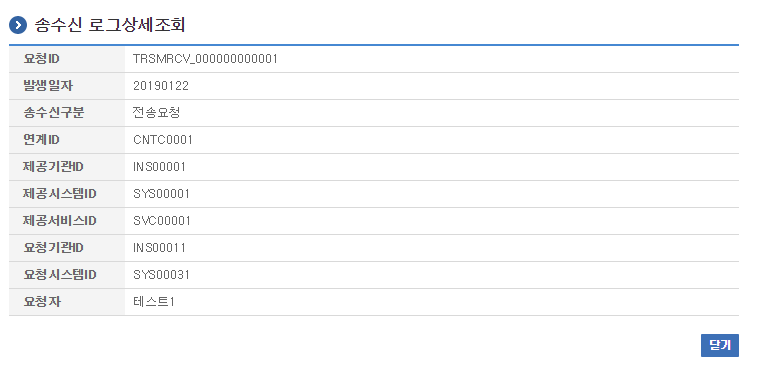This screenshot has width=762, height=369.
Task: Click the 닫기 button
Action: click(719, 345)
